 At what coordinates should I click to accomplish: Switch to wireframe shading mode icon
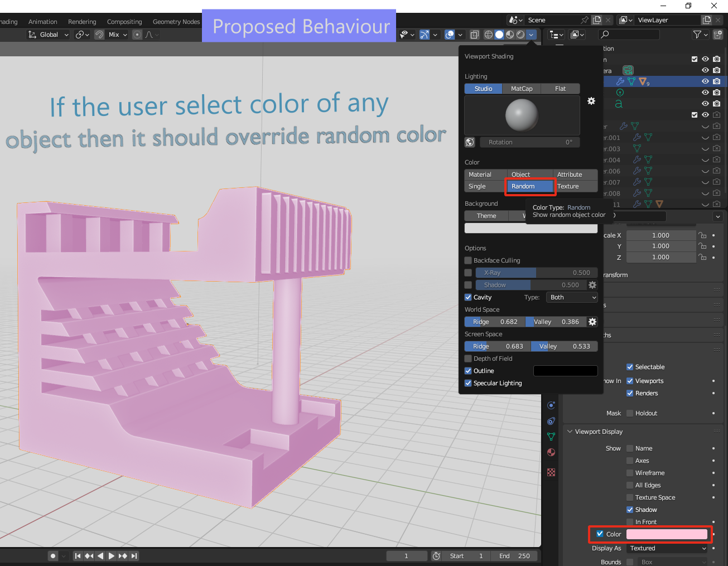(x=489, y=35)
